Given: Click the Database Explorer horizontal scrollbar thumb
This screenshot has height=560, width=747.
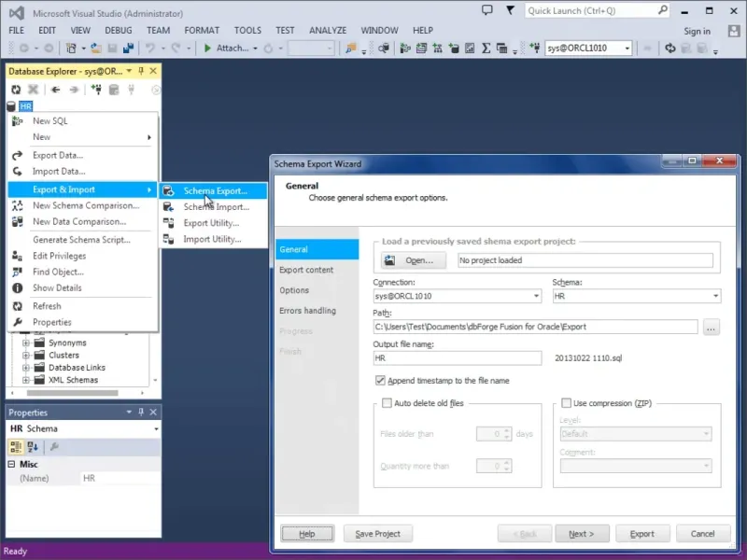Looking at the screenshot, I should 73,393.
